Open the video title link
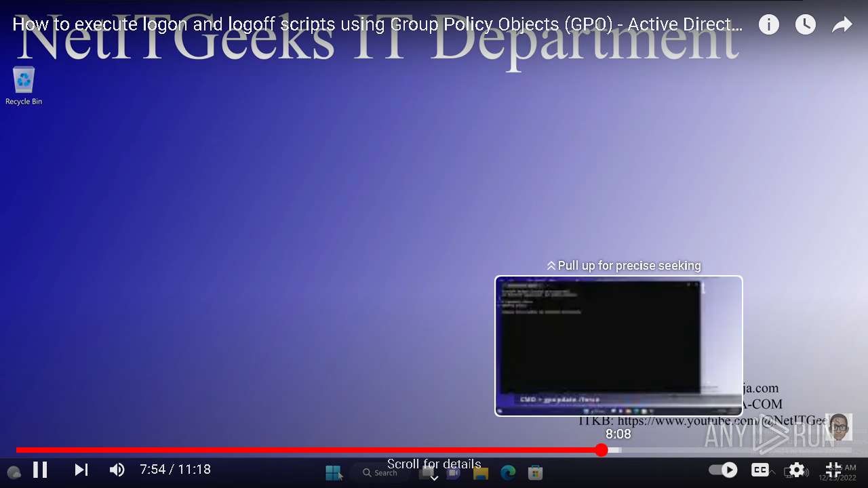The height and width of the screenshot is (488, 868). pyautogui.click(x=378, y=25)
